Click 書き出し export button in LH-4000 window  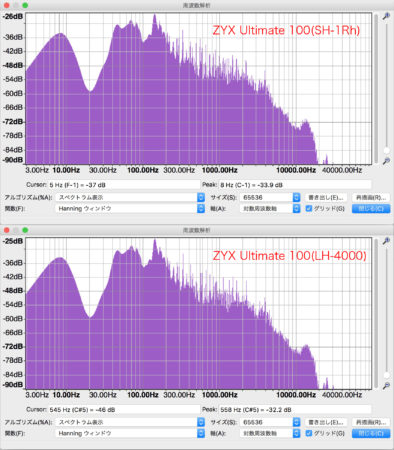click(326, 422)
